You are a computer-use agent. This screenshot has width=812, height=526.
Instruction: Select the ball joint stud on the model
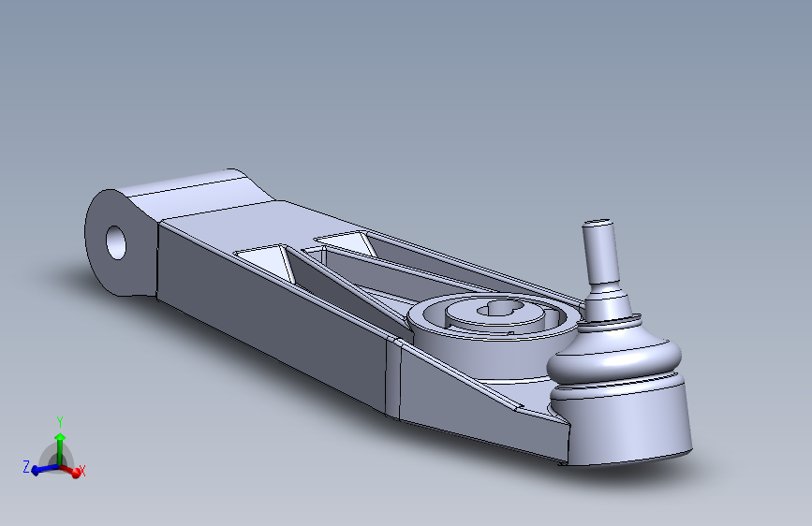pyautogui.click(x=600, y=253)
